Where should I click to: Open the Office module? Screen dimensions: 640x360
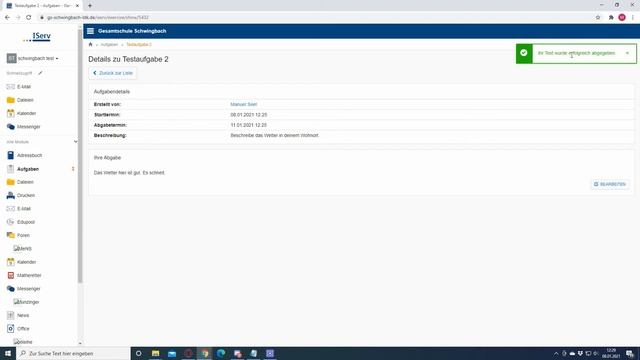click(x=23, y=329)
